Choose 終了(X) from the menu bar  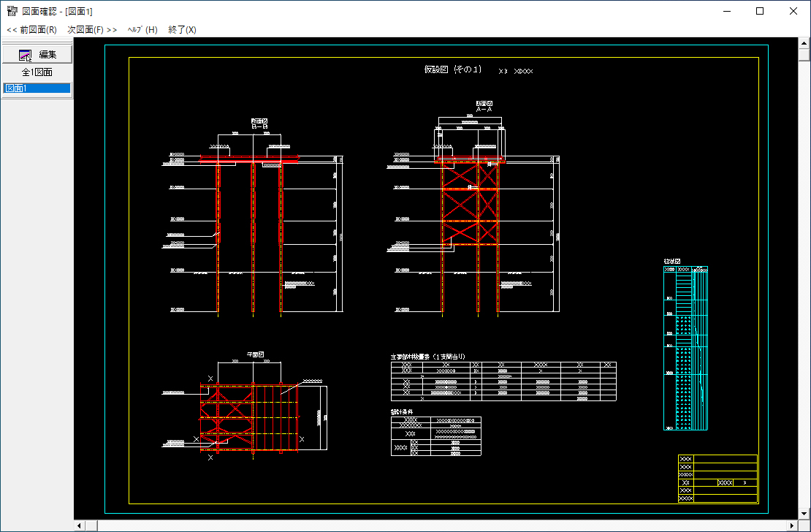click(182, 30)
